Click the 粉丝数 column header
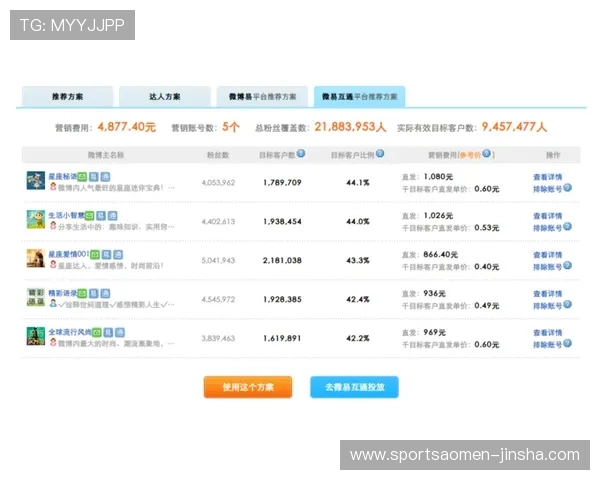Viewport: 600px width, 480px height. (218, 155)
